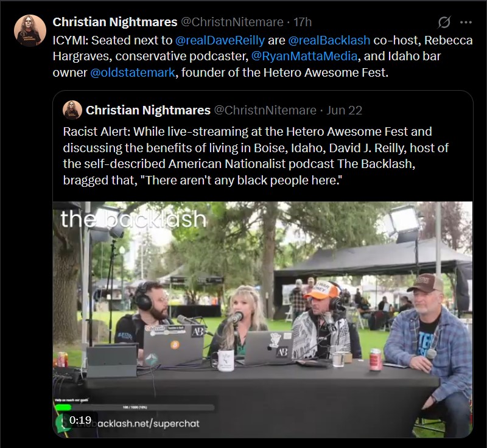Click the @ChristnNitemare handle in header
The width and height of the screenshot is (487, 448).
pos(232,22)
